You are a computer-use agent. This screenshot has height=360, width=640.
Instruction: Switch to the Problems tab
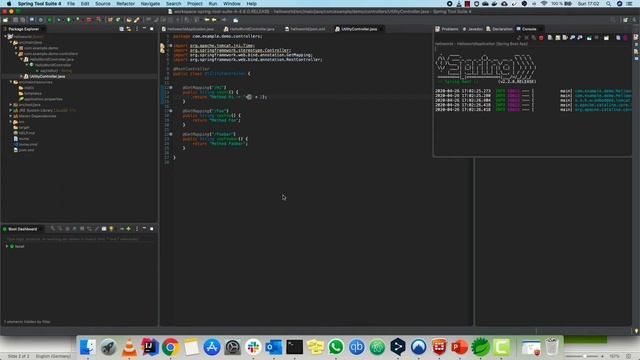450,29
